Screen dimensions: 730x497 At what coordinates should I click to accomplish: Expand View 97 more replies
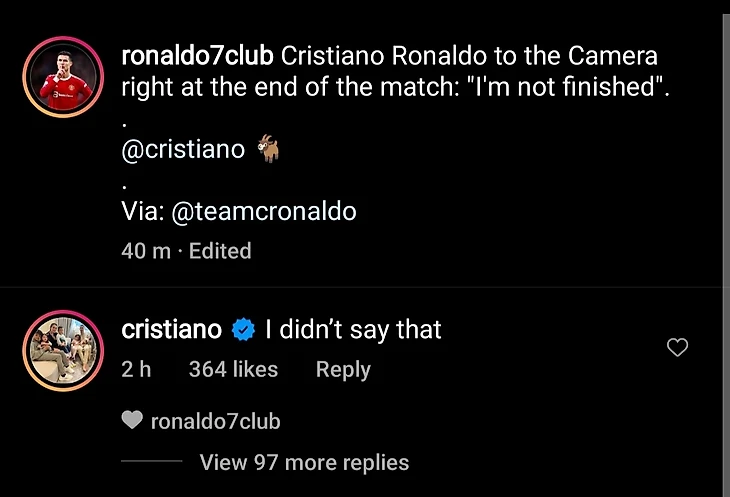pyautogui.click(x=304, y=462)
